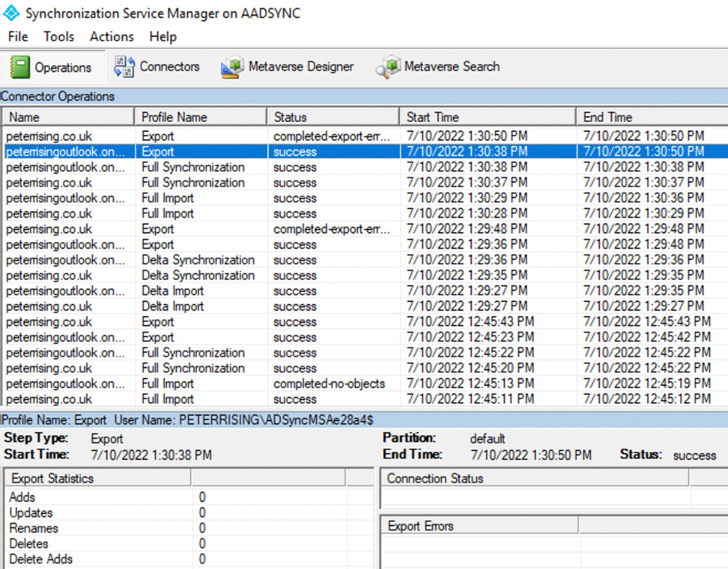This screenshot has width=728, height=569.
Task: Click the Export Statistics column header
Action: 98,478
